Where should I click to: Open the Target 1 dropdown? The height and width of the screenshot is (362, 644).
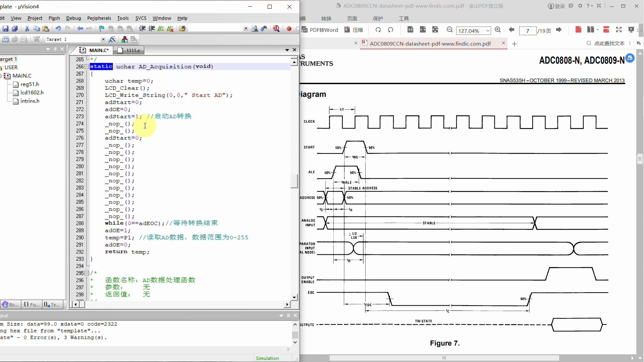click(x=103, y=40)
